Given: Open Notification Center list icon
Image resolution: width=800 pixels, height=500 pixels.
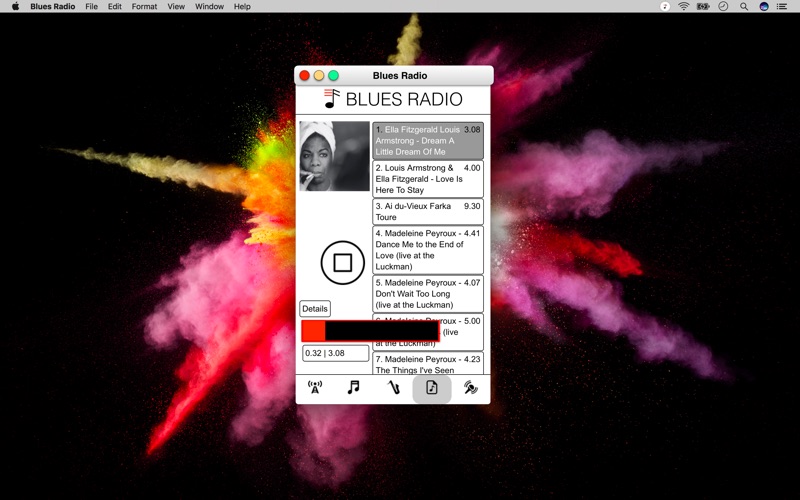Looking at the screenshot, I should [x=782, y=6].
